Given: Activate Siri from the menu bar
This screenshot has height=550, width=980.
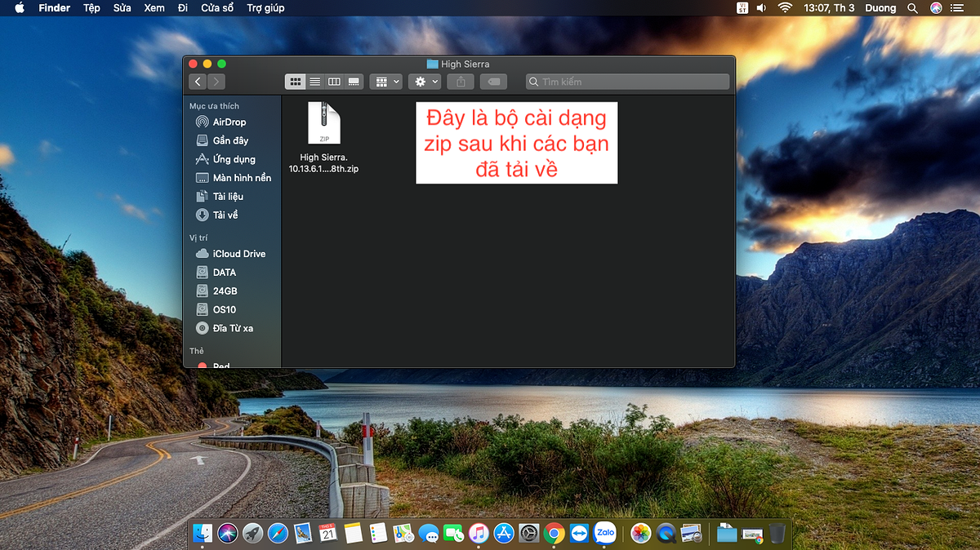Looking at the screenshot, I should point(936,8).
